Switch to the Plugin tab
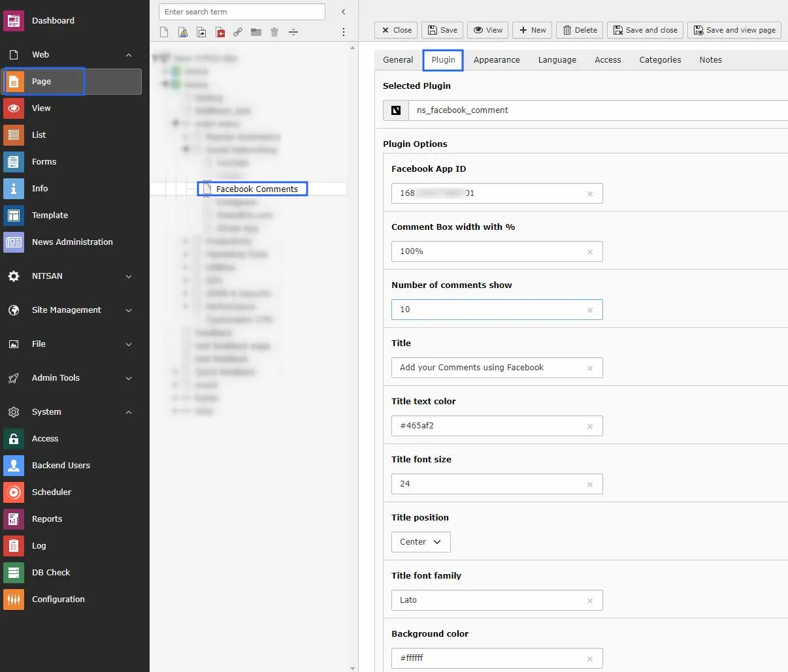Screen dimensions: 788x672 pyautogui.click(x=443, y=60)
